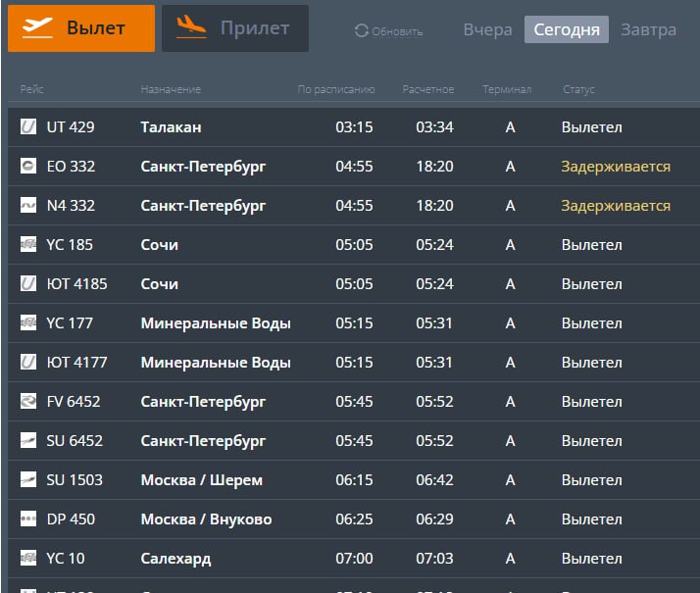Click the Aeroflot icon beside SU 1503
Screen dimensions: 700x593
pyautogui.click(x=28, y=480)
